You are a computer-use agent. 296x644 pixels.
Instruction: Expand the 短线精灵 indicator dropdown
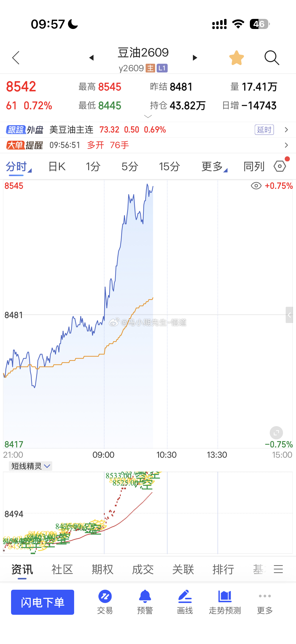[30, 466]
